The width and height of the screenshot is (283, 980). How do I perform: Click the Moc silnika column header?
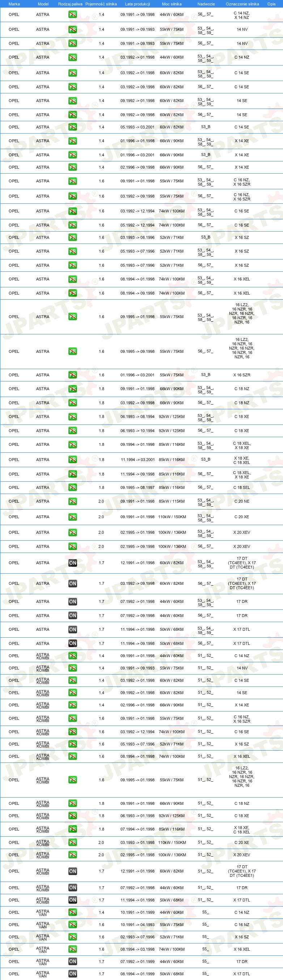point(172,4)
